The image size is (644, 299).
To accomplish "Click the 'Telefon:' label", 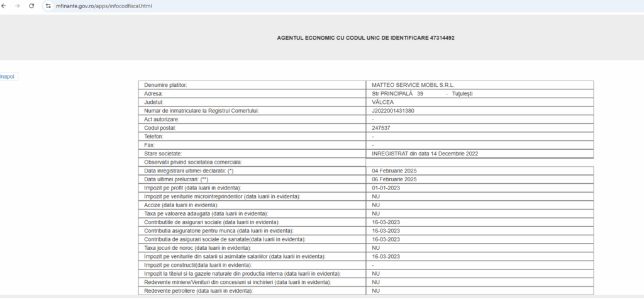I will 153,137.
